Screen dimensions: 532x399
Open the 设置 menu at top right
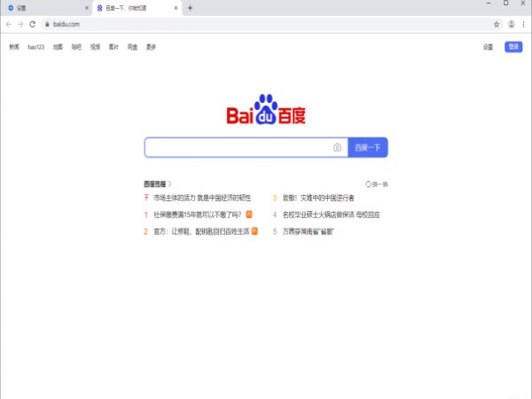489,47
